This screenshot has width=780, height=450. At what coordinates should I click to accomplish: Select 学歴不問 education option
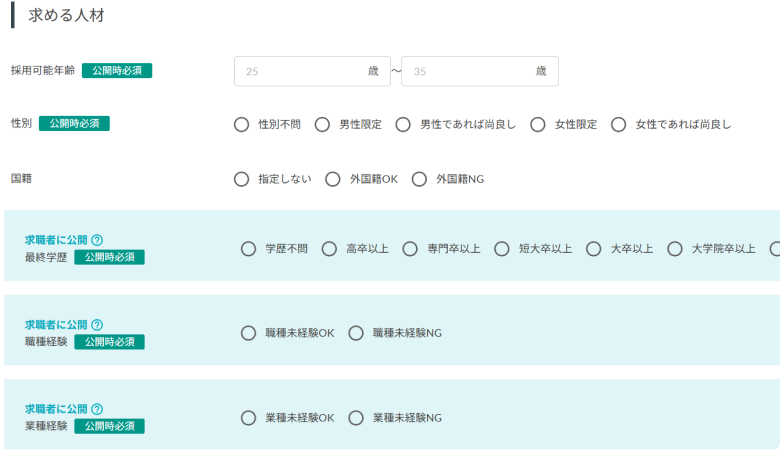249,249
